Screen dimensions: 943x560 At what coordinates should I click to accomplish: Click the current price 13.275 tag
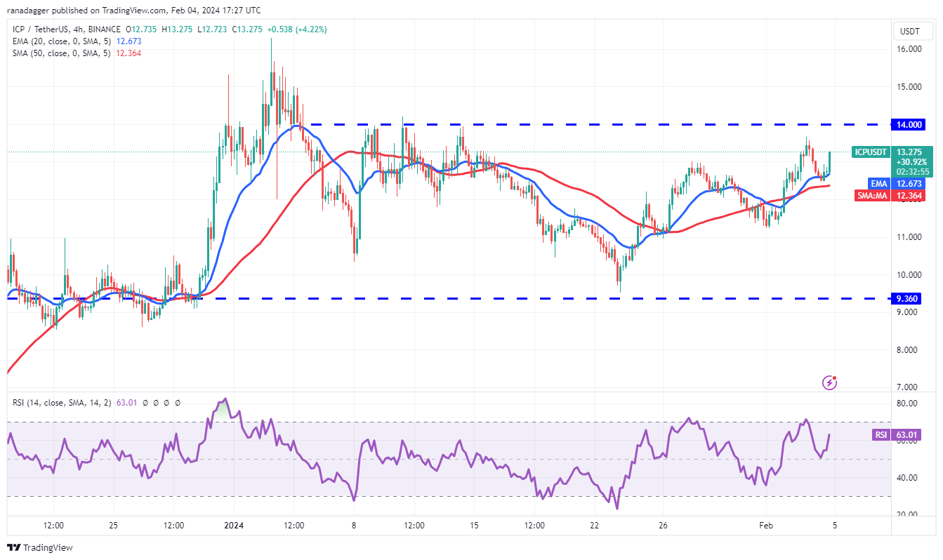point(911,152)
